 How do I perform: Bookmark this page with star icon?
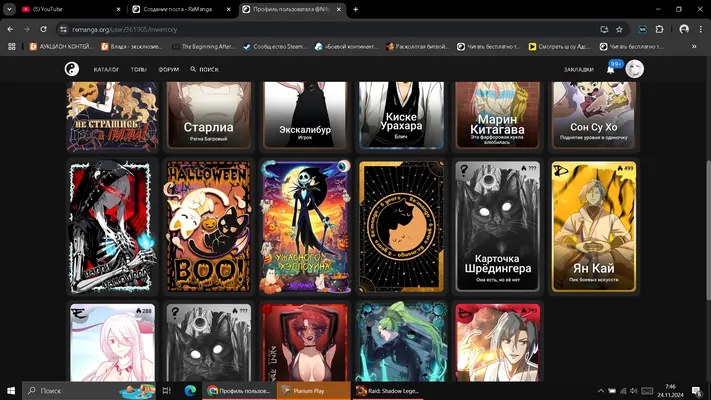(x=619, y=29)
